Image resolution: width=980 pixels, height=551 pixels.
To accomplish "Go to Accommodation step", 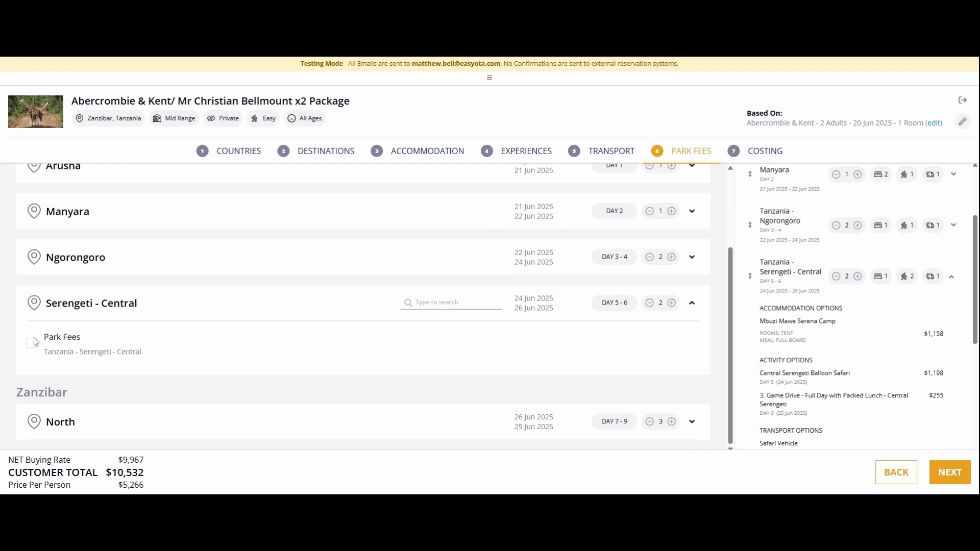I will (418, 151).
